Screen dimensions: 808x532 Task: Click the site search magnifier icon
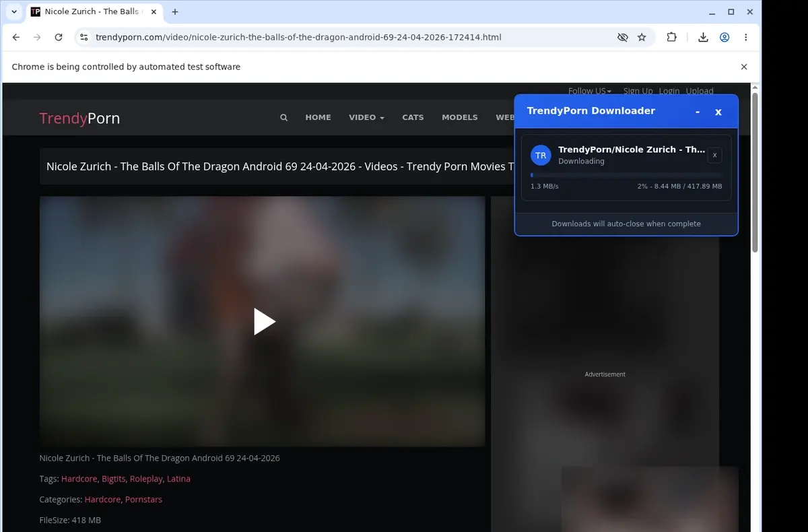[x=283, y=117]
